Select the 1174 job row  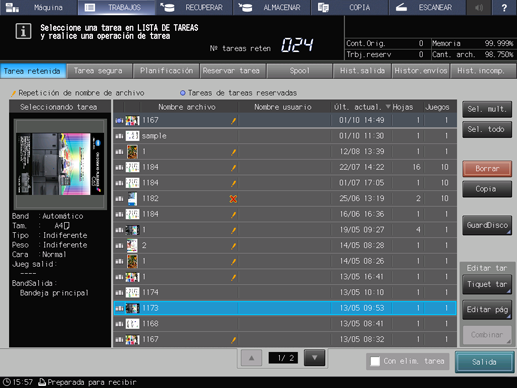pos(285,293)
